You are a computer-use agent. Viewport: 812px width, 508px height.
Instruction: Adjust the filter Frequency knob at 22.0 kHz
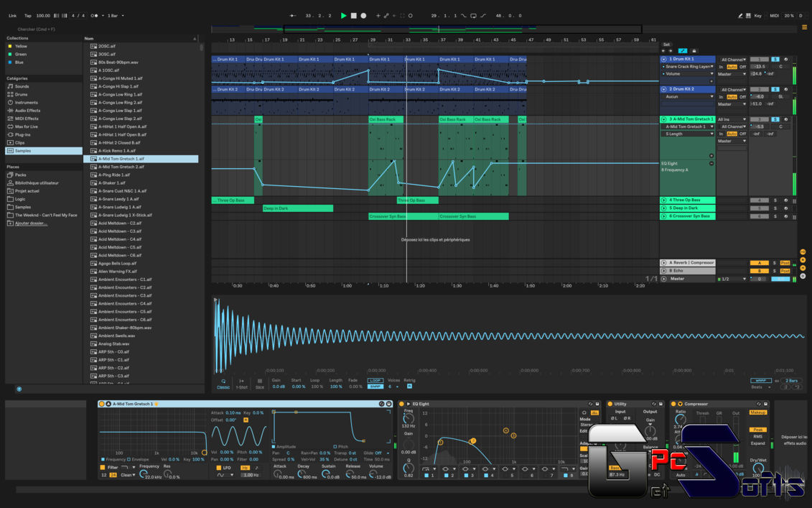click(x=142, y=474)
